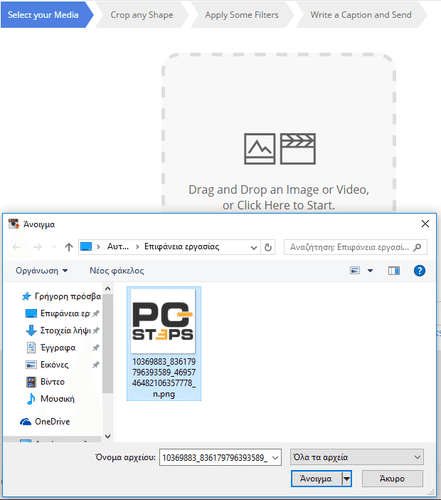Viewport: 441px width, 500px height.
Task: Select Έγγραφα folder in sidebar
Action: [62, 348]
